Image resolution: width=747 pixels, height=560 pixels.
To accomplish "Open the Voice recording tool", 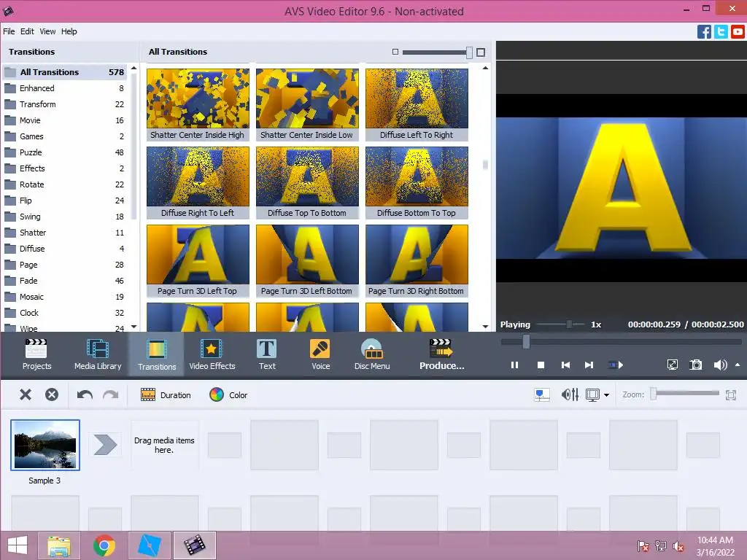I will tap(320, 354).
